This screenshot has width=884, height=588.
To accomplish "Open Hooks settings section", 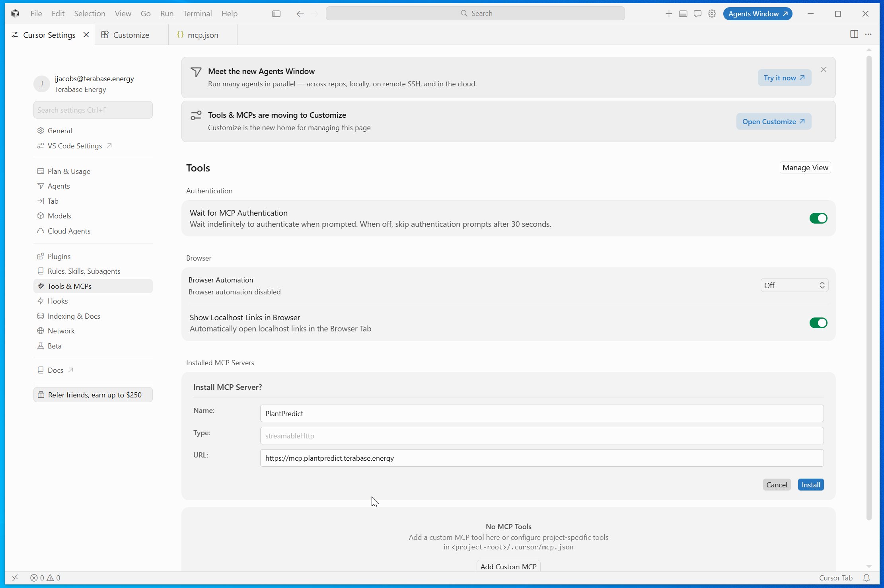I will pyautogui.click(x=93, y=301).
